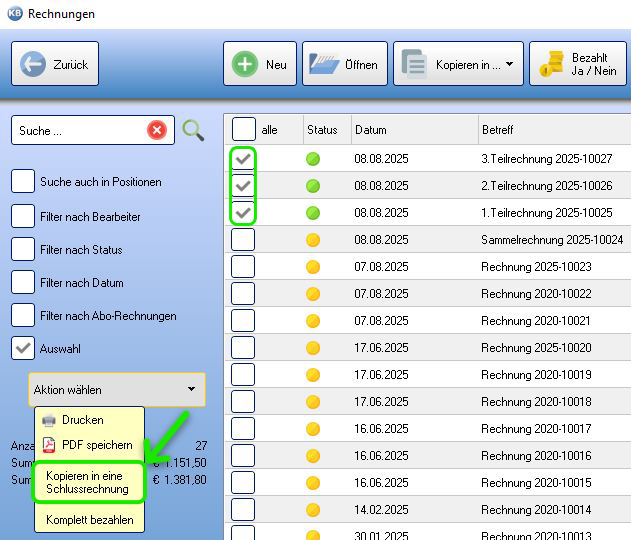Image resolution: width=631 pixels, height=540 pixels.
Task: Sort by the Betreff column header
Action: click(x=555, y=130)
